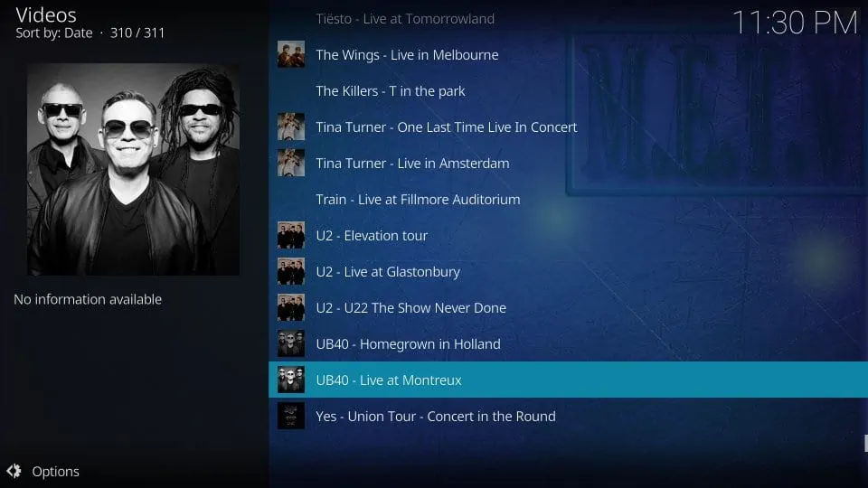Click the UB40 Live at Montreux thumbnail
868x488 pixels.
point(290,380)
